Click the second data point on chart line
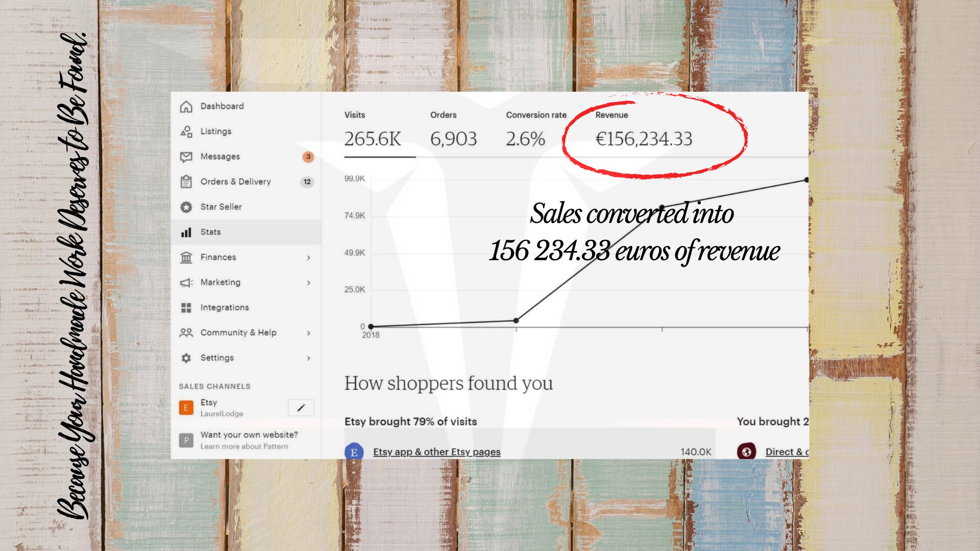This screenshot has width=980, height=551. (x=516, y=320)
